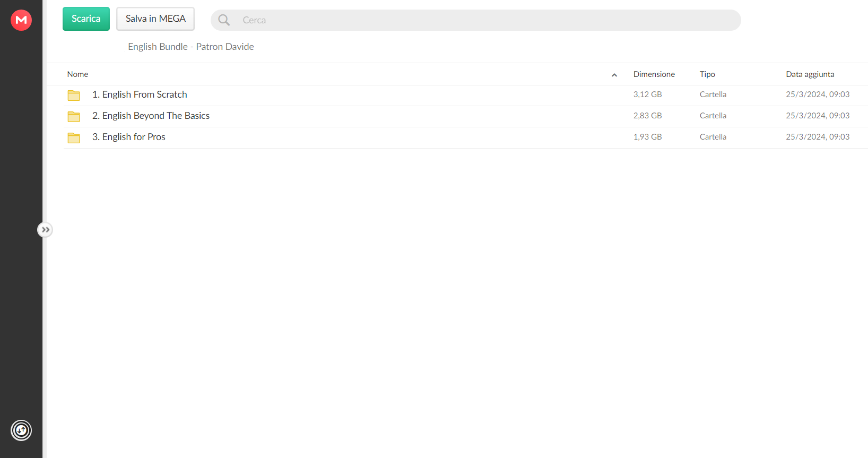Sort by Data aggiunta column
Image resolution: width=868 pixels, height=458 pixels.
click(x=810, y=74)
